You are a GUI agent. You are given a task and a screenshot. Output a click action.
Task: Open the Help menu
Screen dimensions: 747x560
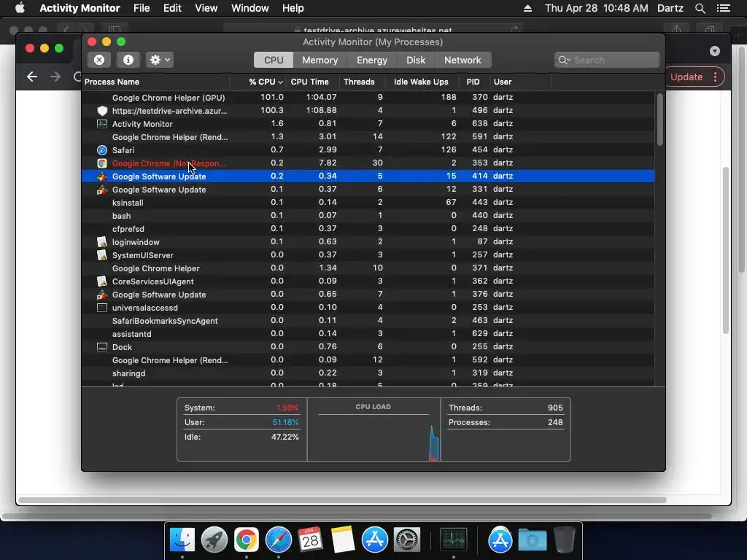[293, 8]
